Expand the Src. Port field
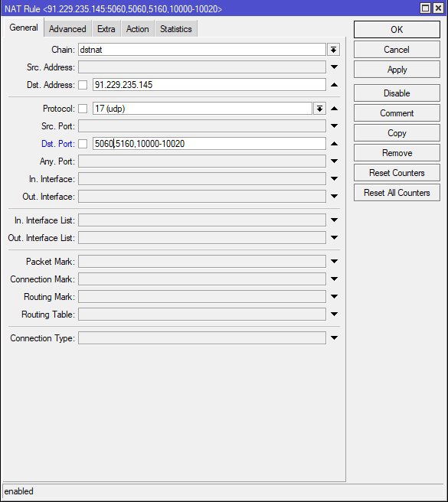Image resolution: width=448 pixels, height=502 pixels. click(x=334, y=125)
